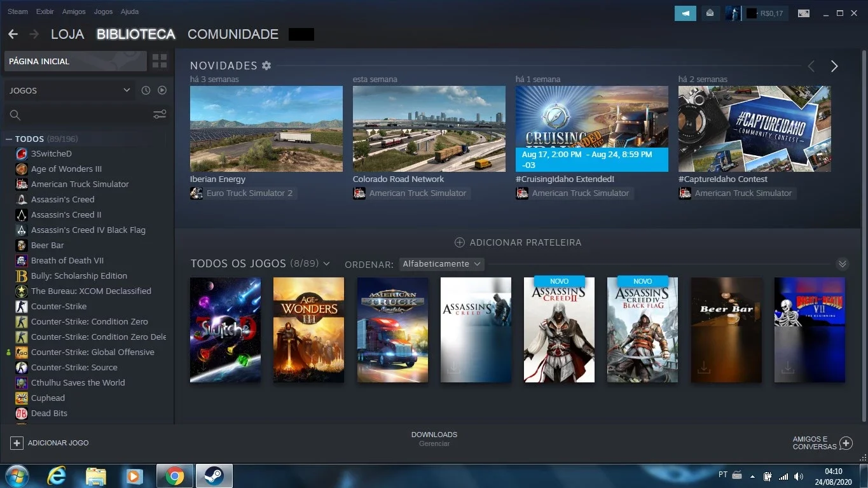868x488 pixels.
Task: Collapse the TODOS games tree
Action: point(9,139)
